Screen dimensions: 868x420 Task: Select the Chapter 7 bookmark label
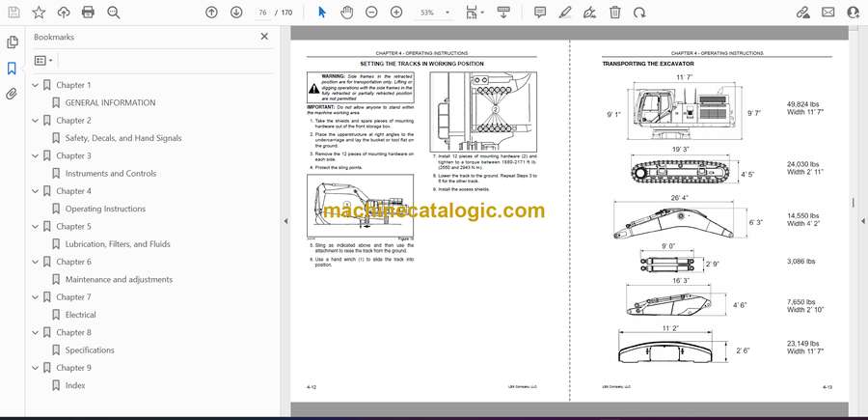[73, 297]
